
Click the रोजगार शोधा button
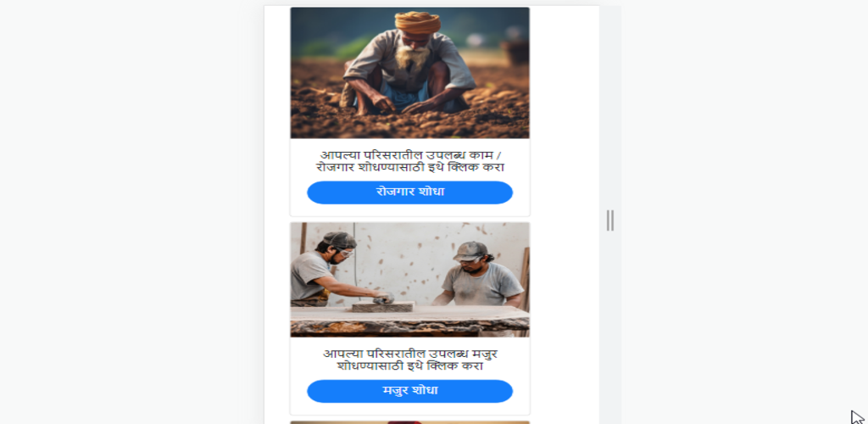coord(409,192)
